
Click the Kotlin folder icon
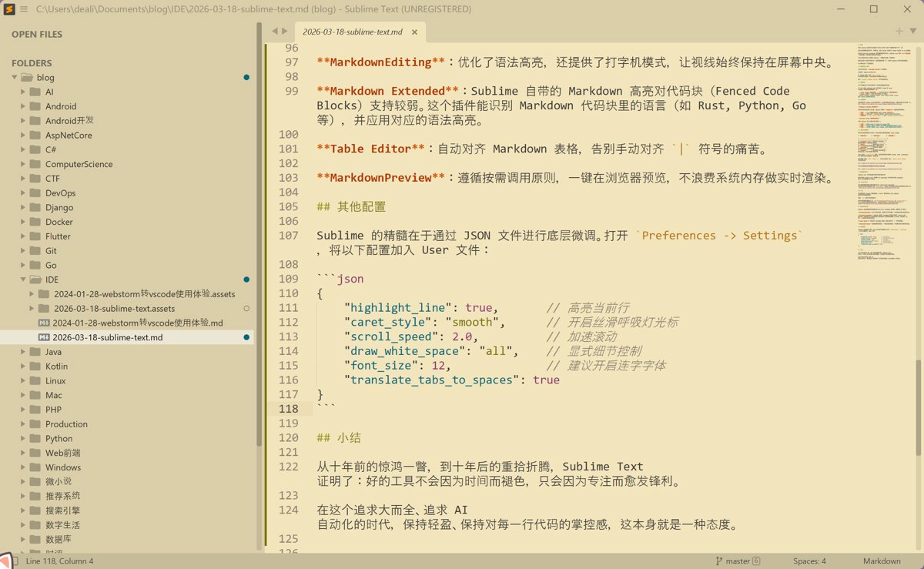click(35, 367)
